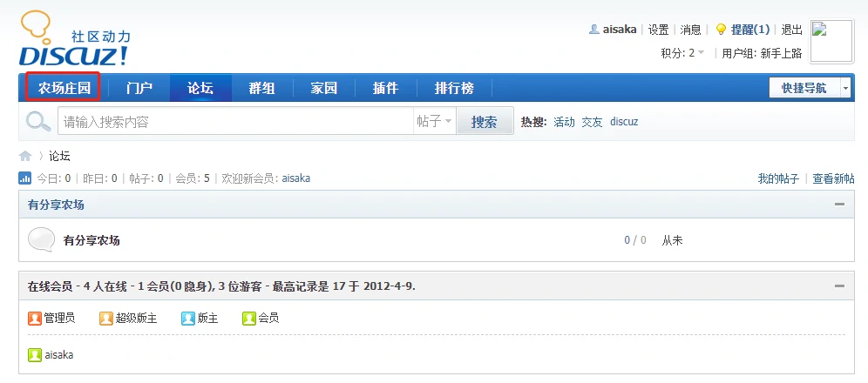The height and width of the screenshot is (383, 868).
Task: Open the 帖子 search type dropdown
Action: tap(434, 122)
